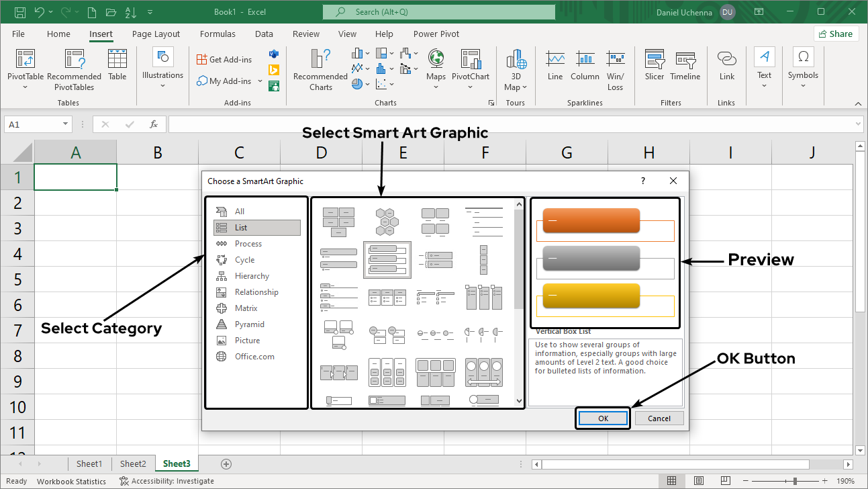
Task: Insert a Slicer filter
Action: coord(654,60)
